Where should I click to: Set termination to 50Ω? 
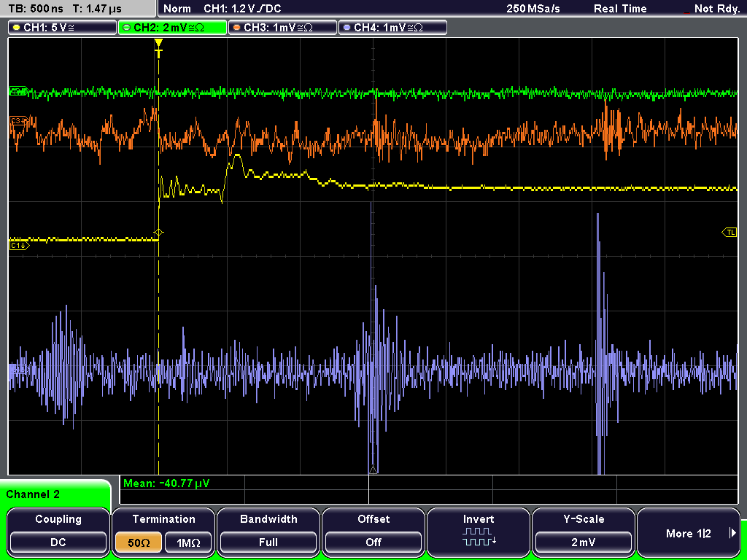[139, 542]
